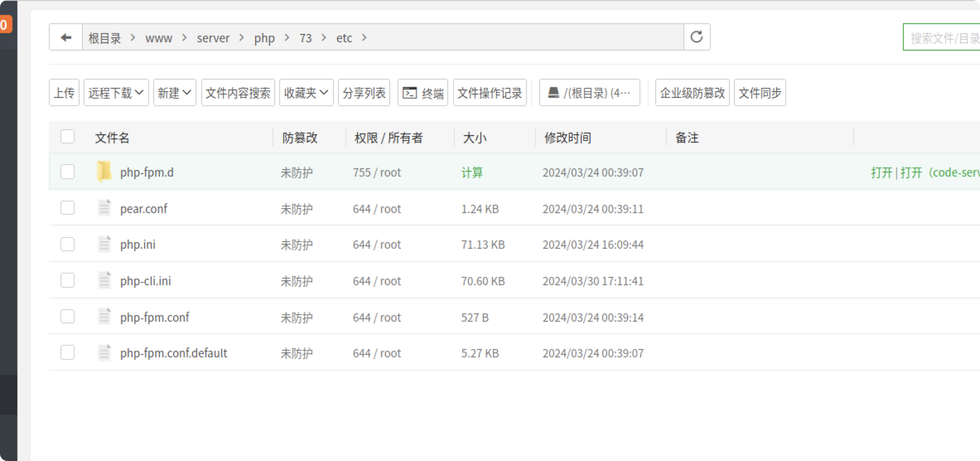Click the back arrow in path bar
Image resolution: width=980 pixels, height=461 pixels.
pyautogui.click(x=66, y=38)
